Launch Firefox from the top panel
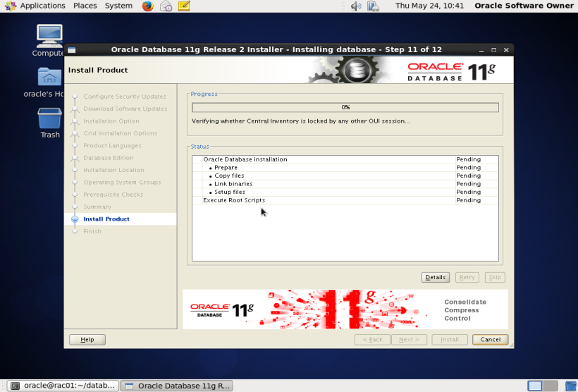Viewport: 578px width, 392px height. 148,6
